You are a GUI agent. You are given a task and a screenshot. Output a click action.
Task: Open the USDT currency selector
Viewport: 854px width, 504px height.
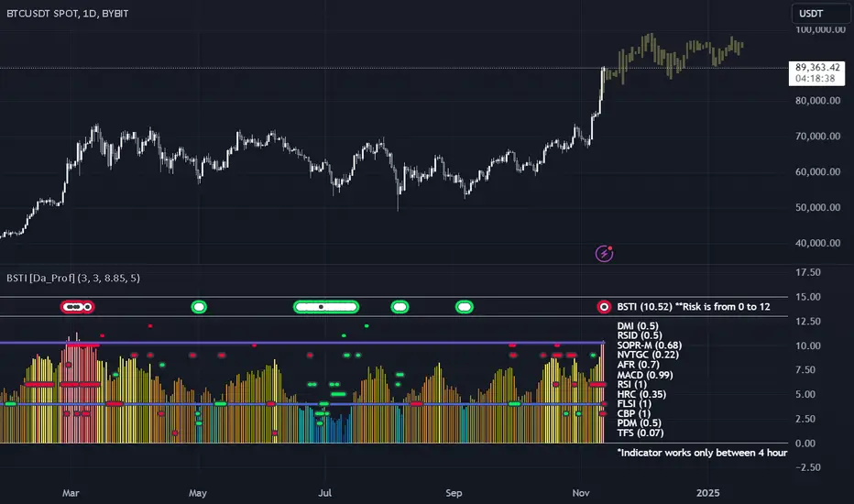point(820,14)
